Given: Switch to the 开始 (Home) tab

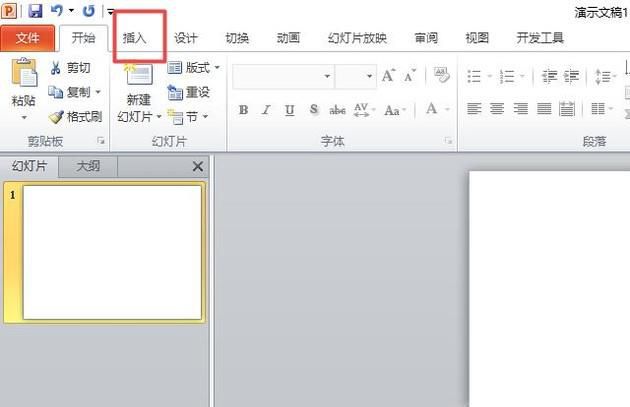Looking at the screenshot, I should pos(84,38).
